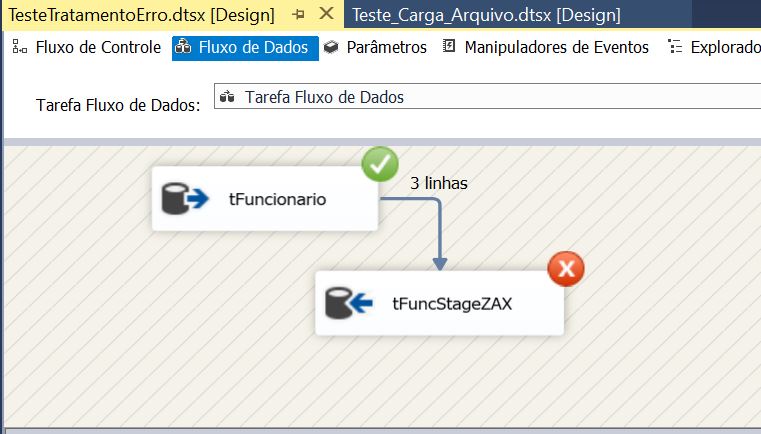The width and height of the screenshot is (761, 434).
Task: Open the Explorador de Pacotes tab
Action: pyautogui.click(x=713, y=47)
